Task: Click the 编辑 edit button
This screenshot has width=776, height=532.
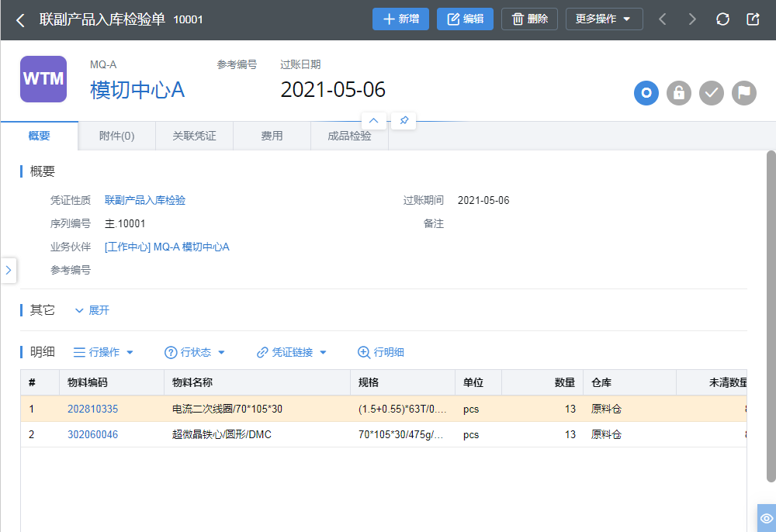Action: [x=465, y=19]
